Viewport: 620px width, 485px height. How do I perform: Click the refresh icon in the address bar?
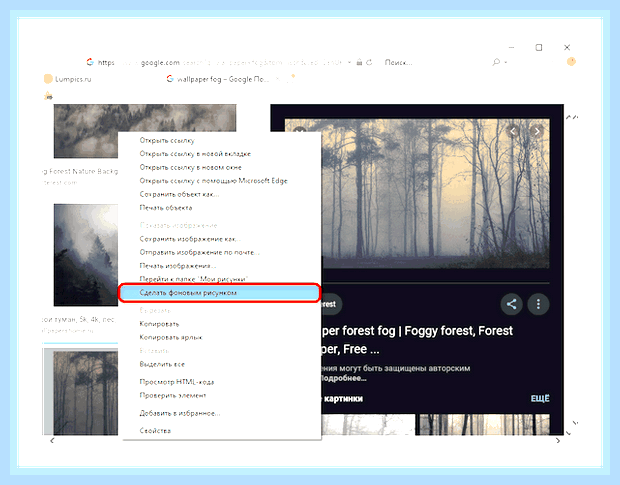[x=369, y=62]
